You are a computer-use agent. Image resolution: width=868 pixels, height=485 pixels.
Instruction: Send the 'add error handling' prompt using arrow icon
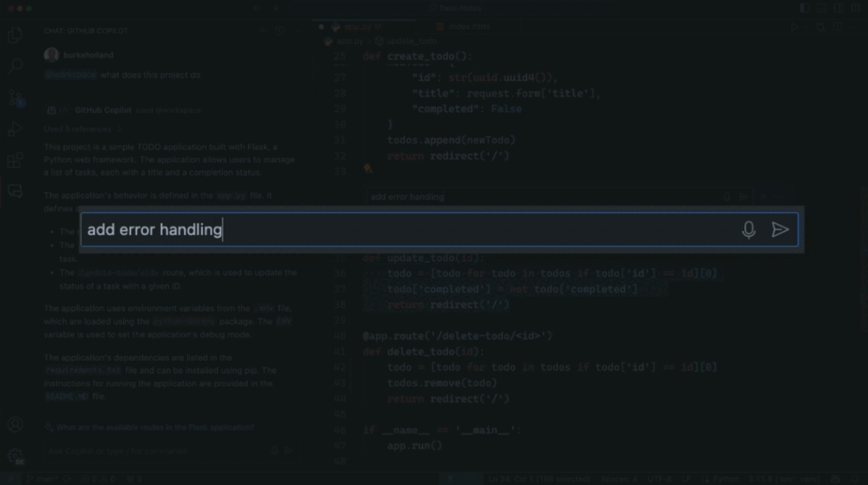tap(780, 230)
